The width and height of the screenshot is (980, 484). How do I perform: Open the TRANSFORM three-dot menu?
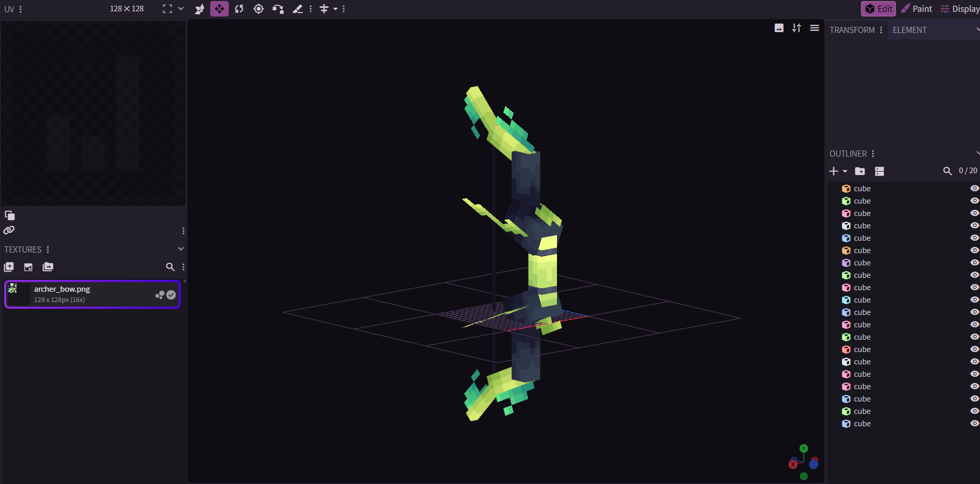coord(881,30)
